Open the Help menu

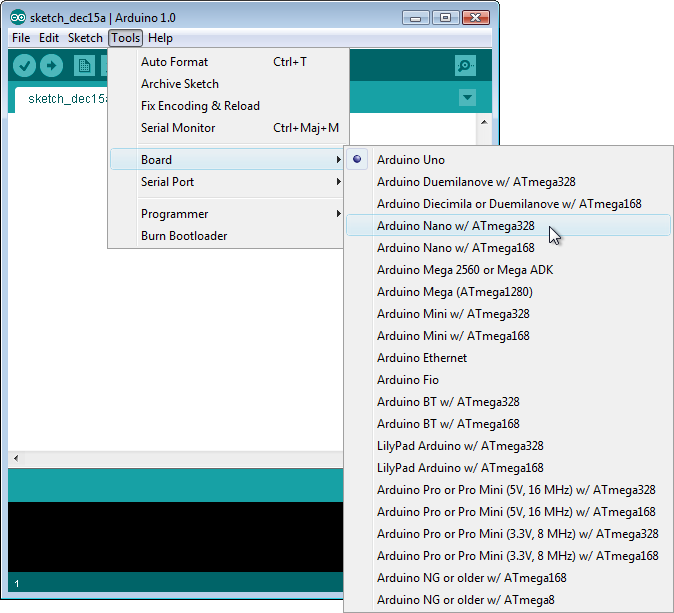click(x=160, y=38)
